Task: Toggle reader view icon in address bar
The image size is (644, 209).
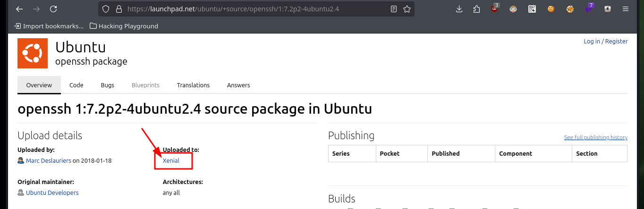Action: pos(394,9)
